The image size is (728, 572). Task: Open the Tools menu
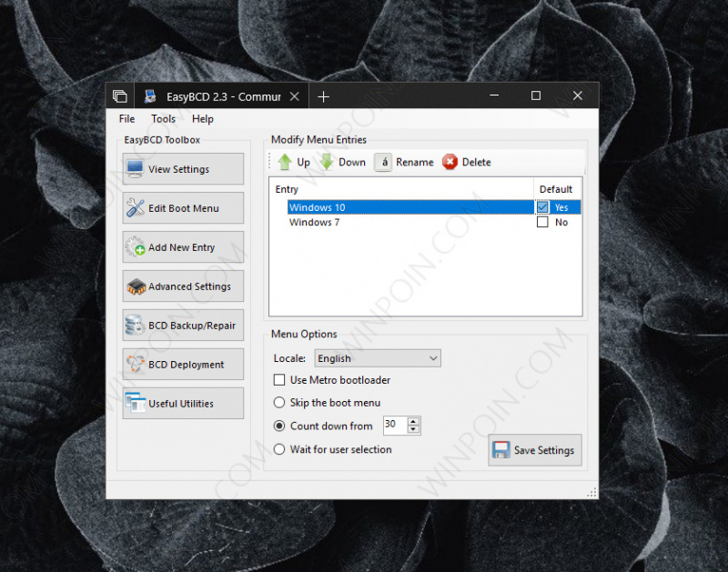(x=164, y=118)
